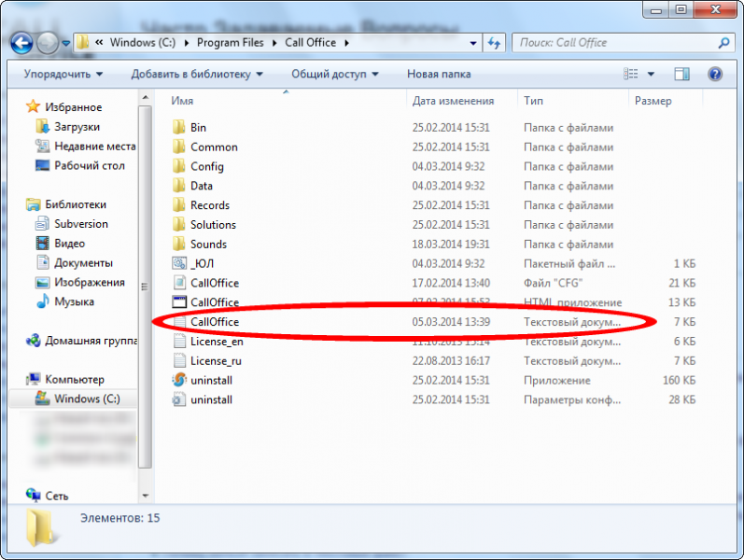
Task: Open the address bar history dropdown arrow
Action: point(473,43)
